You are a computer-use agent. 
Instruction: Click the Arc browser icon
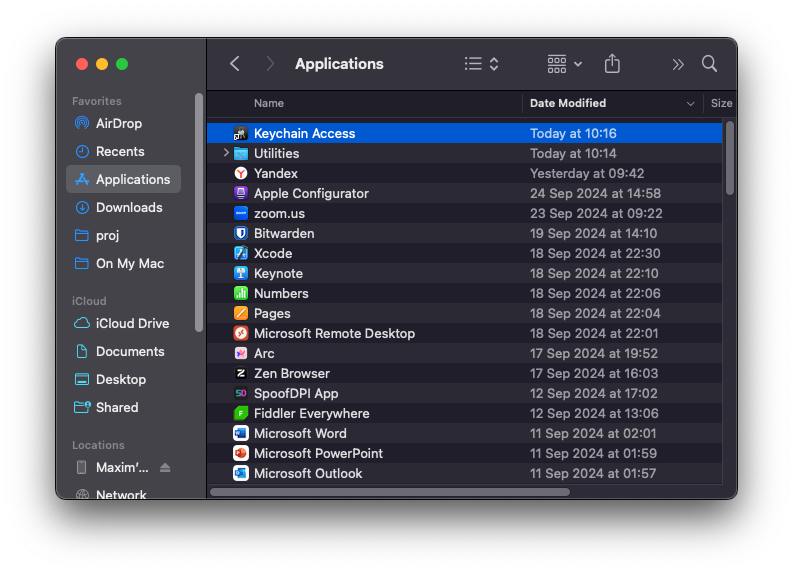pos(241,353)
